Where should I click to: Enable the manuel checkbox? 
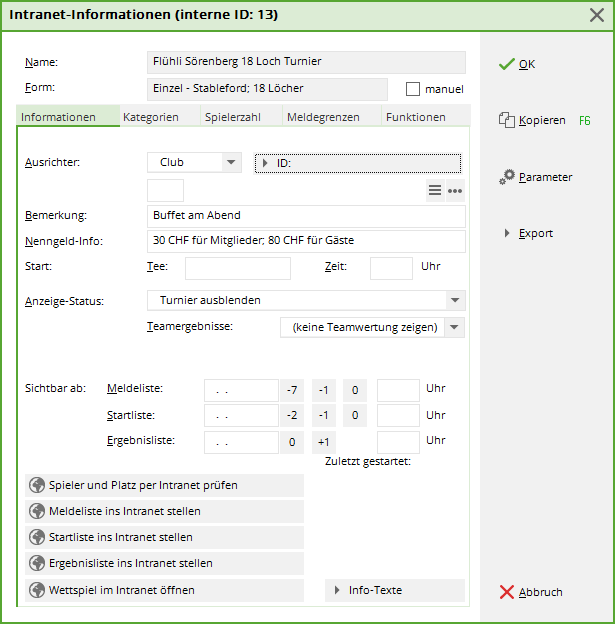[413, 89]
